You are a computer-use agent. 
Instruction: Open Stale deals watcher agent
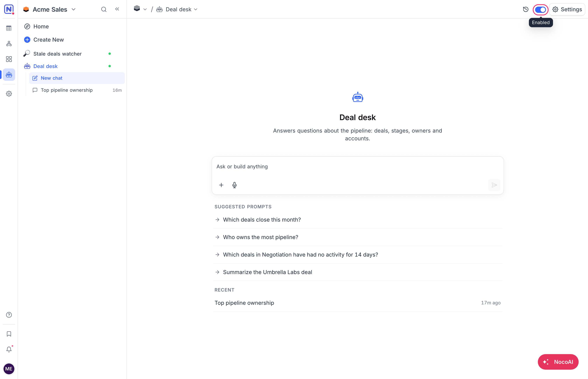(x=72, y=54)
